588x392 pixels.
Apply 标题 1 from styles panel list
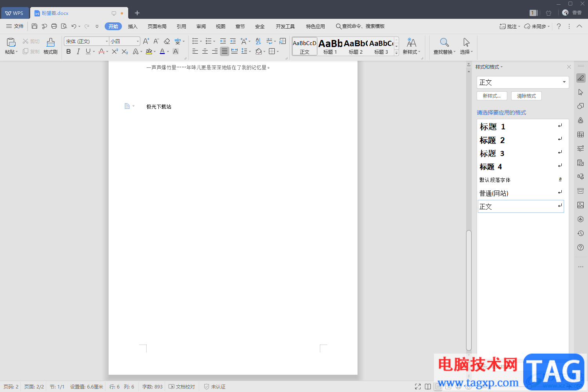pyautogui.click(x=521, y=127)
